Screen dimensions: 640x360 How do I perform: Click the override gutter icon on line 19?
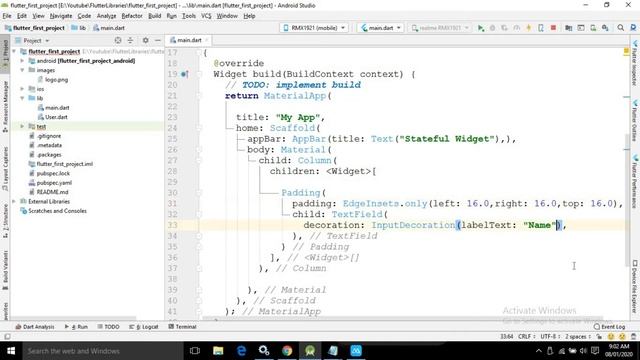pos(184,74)
